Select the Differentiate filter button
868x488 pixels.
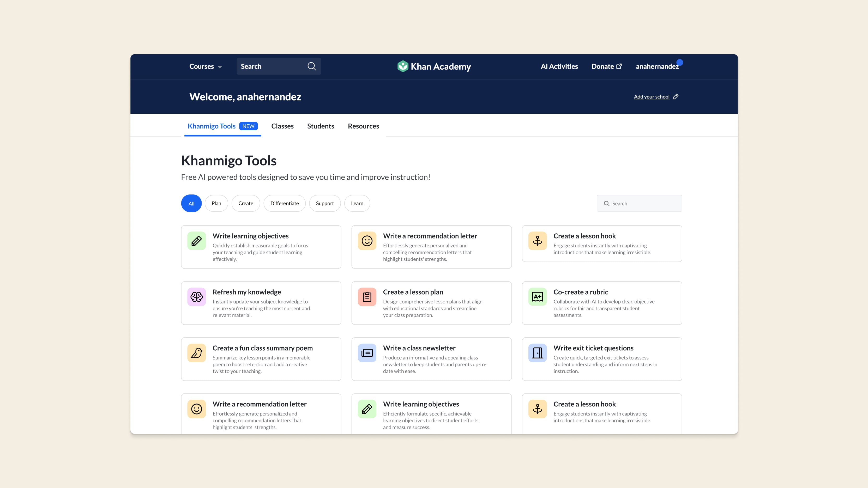284,203
